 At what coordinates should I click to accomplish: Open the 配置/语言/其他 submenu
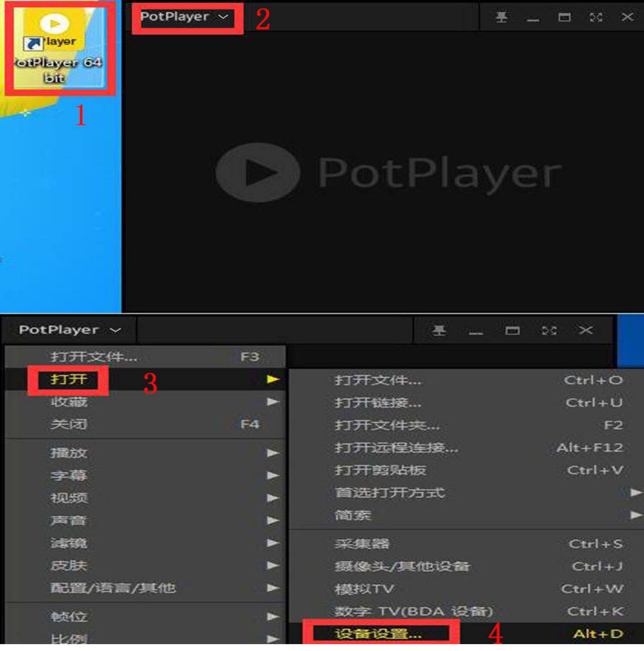(x=145, y=588)
